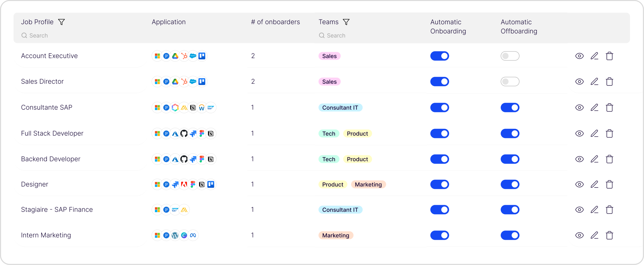
Task: Click the Trello icon in Designer row
Action: [211, 184]
